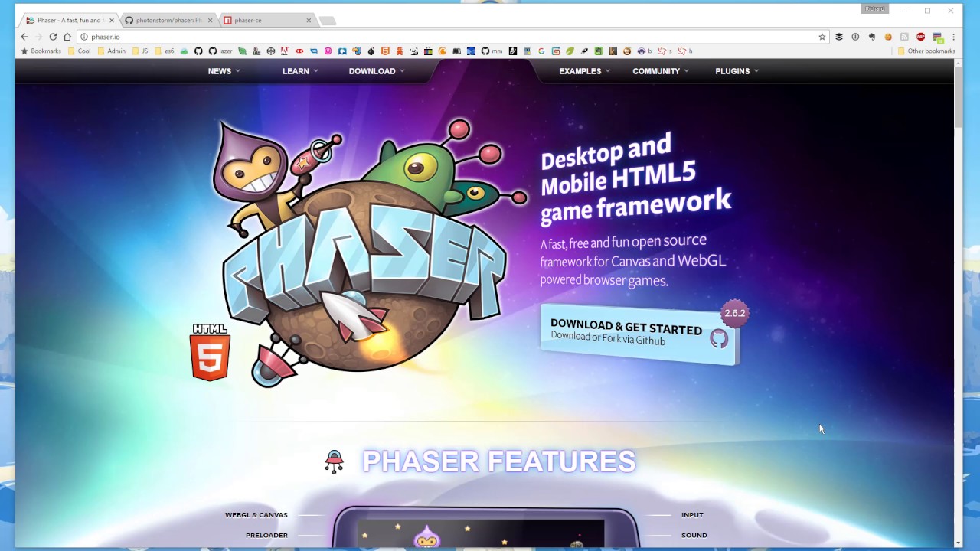Open the NEWS menu on Phaser site

coord(224,71)
